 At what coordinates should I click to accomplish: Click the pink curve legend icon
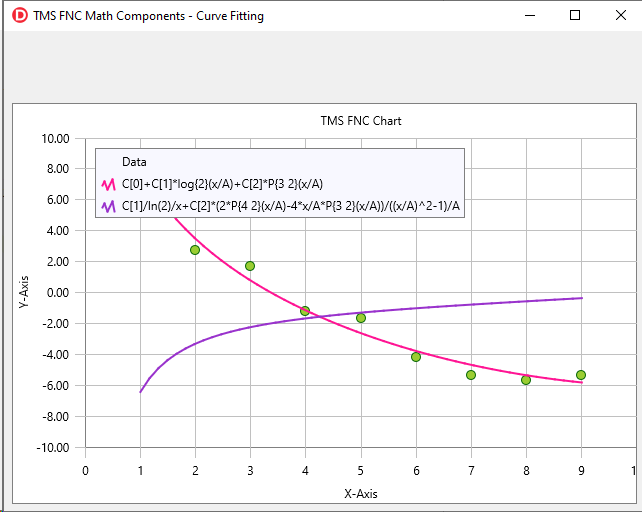click(x=109, y=184)
